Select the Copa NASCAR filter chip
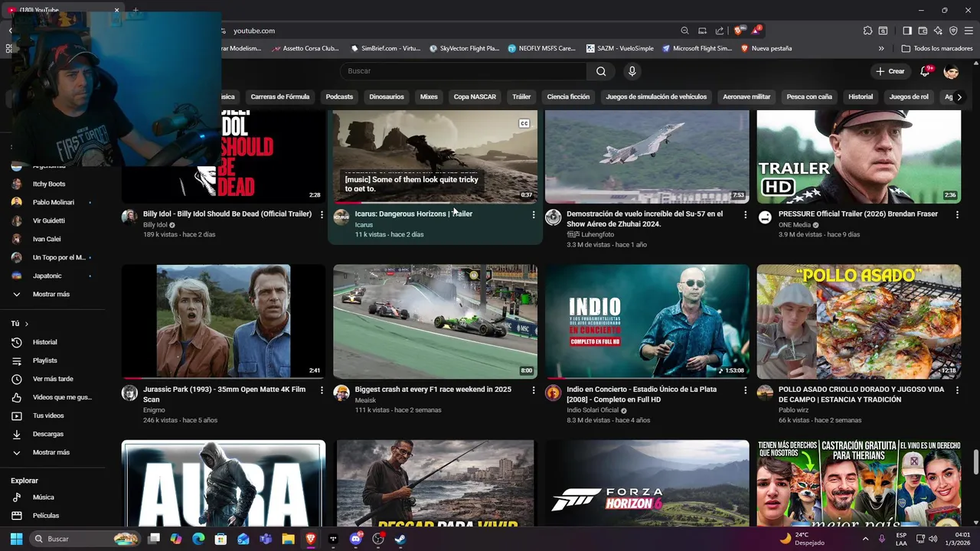 point(475,97)
